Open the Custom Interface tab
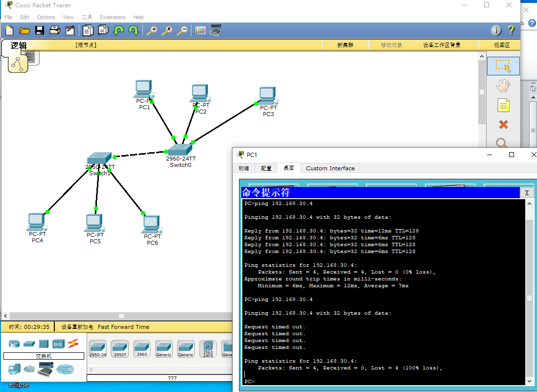The width and height of the screenshot is (537, 392). click(329, 168)
